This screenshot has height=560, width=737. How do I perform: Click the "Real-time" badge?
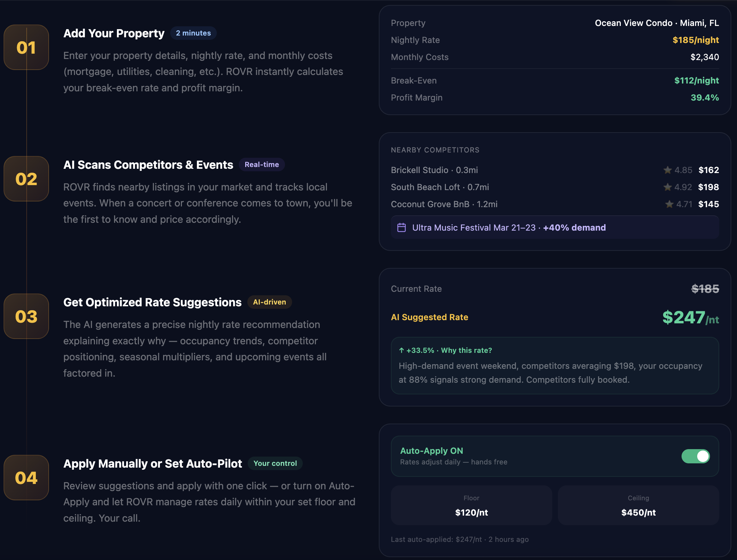click(x=262, y=165)
